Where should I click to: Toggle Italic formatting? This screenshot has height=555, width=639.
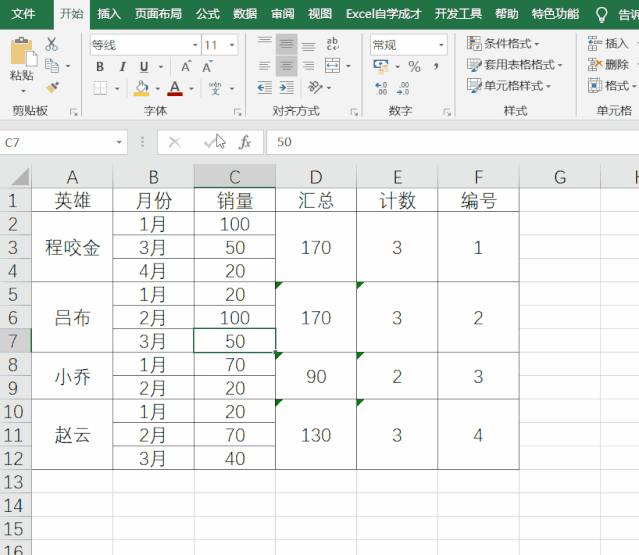click(121, 66)
